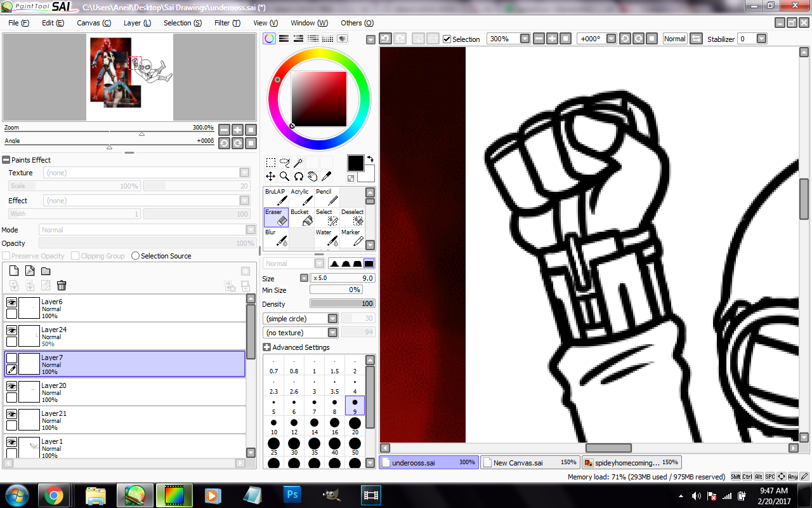Switch to the New Canvas.sai tab
The width and height of the screenshot is (812, 508).
[x=530, y=462]
